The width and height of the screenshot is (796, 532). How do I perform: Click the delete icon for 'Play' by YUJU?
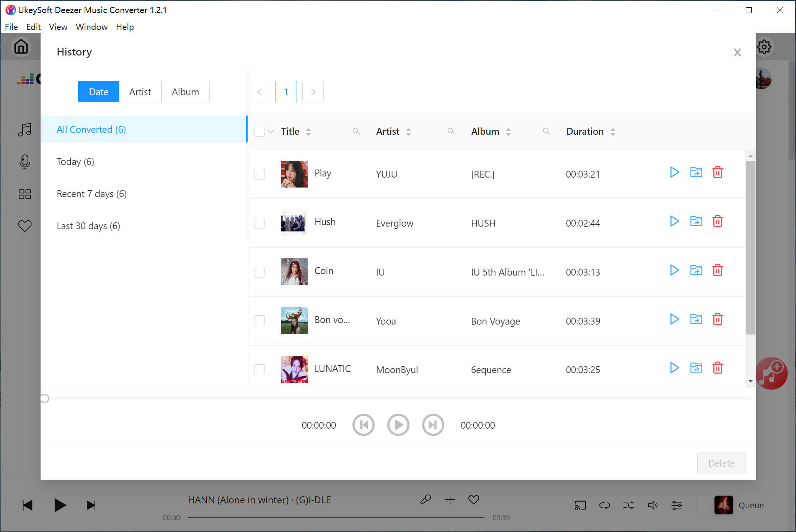tap(717, 173)
